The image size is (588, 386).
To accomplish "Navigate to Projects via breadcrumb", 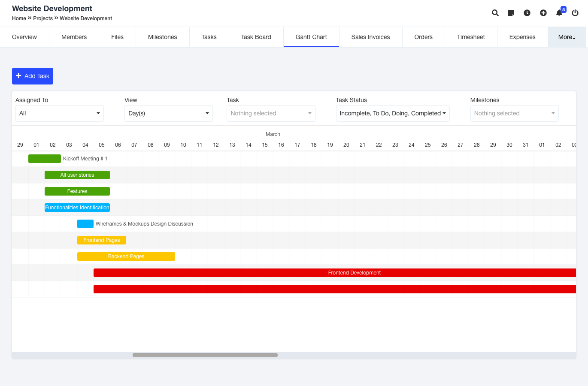I will (x=42, y=18).
